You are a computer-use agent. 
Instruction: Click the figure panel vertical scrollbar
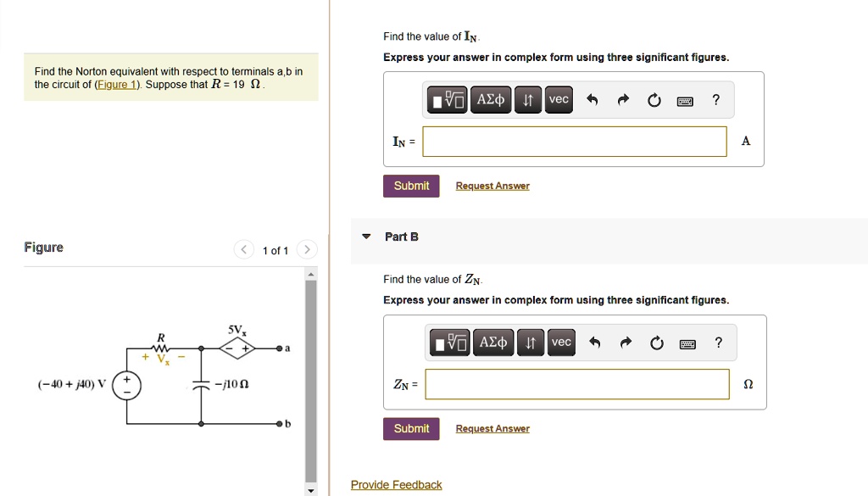tap(311, 381)
